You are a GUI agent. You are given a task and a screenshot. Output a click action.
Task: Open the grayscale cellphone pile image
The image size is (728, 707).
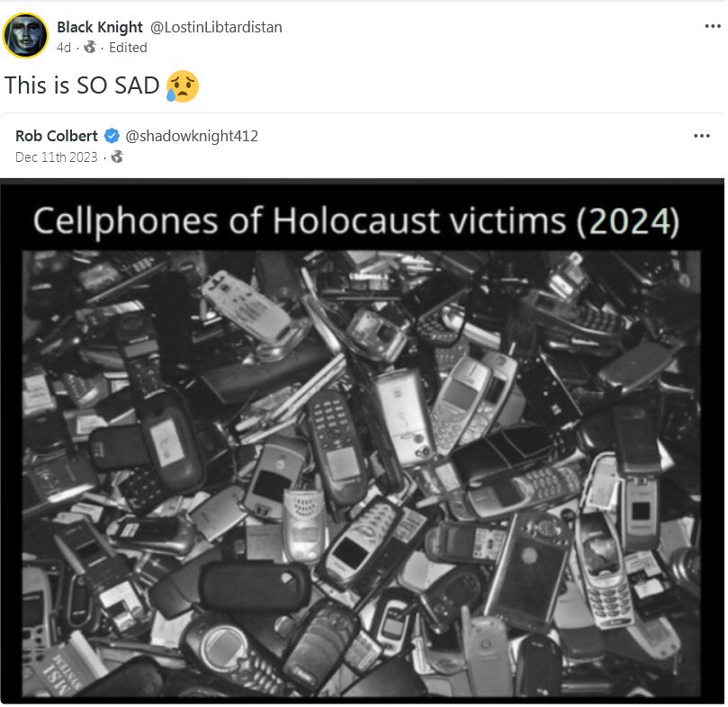(x=361, y=473)
